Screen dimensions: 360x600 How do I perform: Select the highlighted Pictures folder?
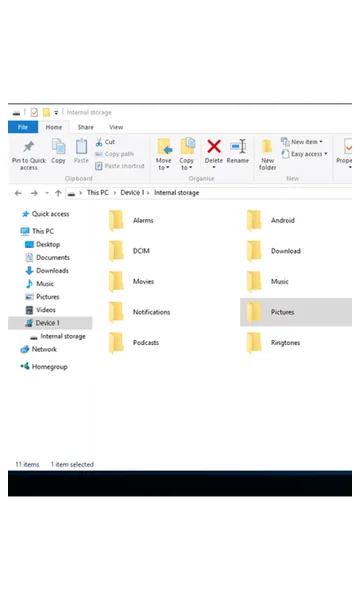296,312
